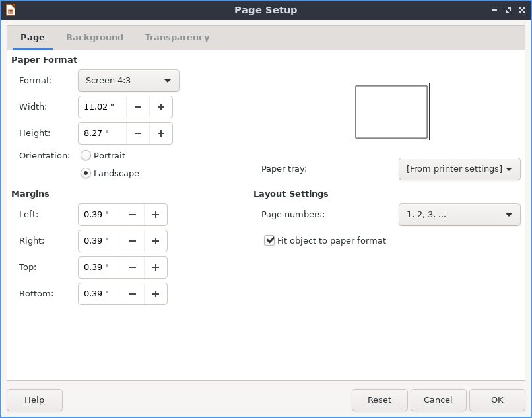
Task: Decrease the paper Width value
Action: (x=137, y=107)
